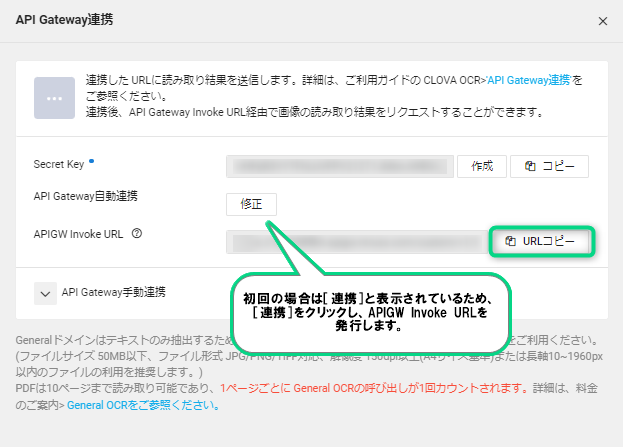This screenshot has height=447, width=623.
Task: Click the ellipsis icon box beside the description
Action: (53, 96)
